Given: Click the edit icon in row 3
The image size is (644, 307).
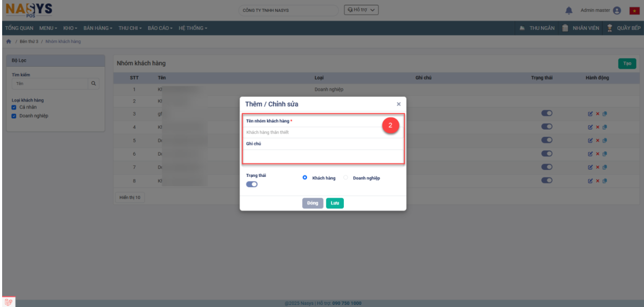Looking at the screenshot, I should (x=590, y=114).
